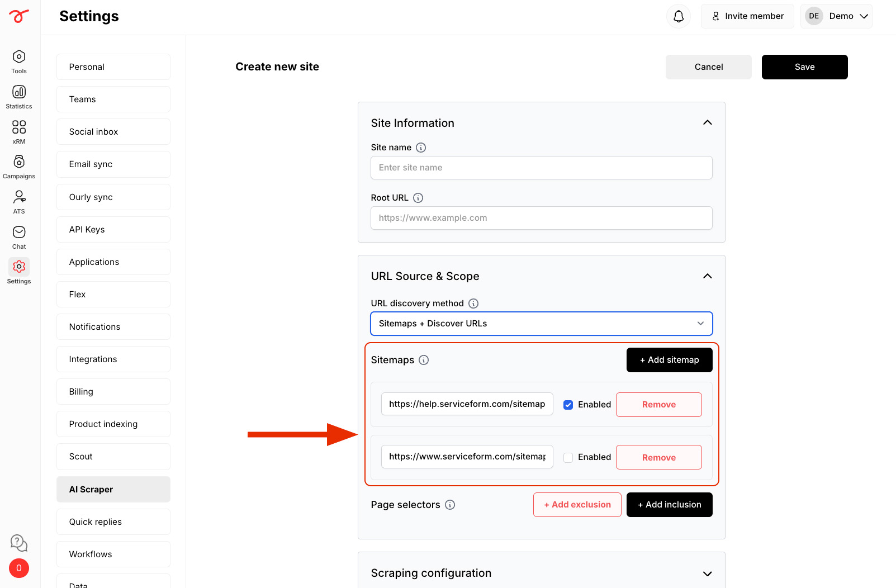
Task: Open the Settings gear in sidebar
Action: [x=19, y=272]
